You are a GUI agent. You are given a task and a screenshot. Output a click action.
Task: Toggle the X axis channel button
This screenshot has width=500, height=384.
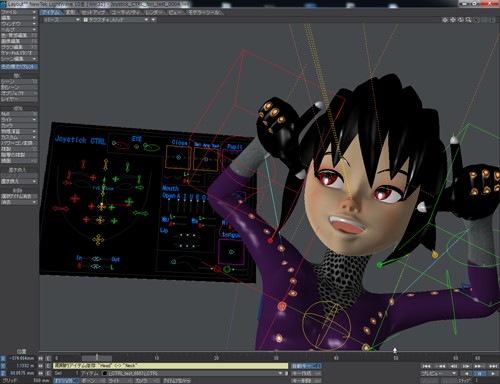coord(3,359)
